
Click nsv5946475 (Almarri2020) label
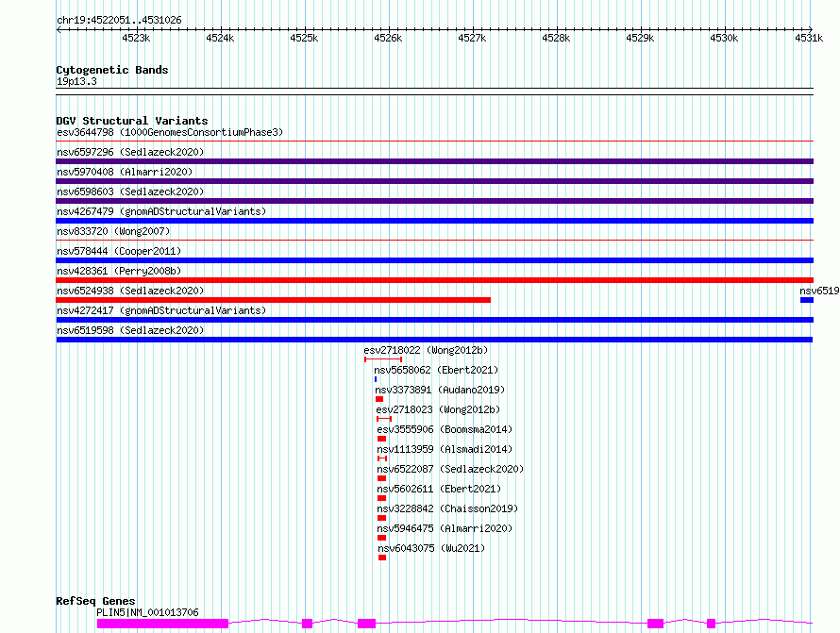(x=445, y=528)
